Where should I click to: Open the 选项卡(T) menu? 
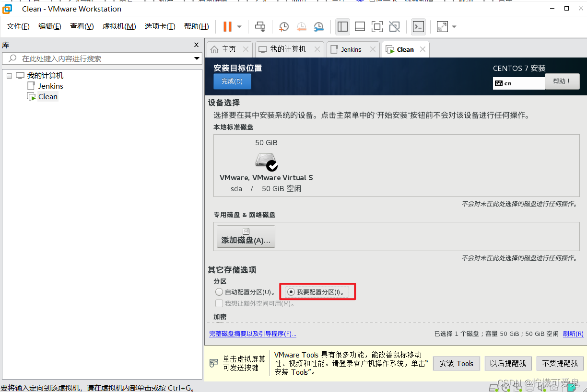[160, 26]
